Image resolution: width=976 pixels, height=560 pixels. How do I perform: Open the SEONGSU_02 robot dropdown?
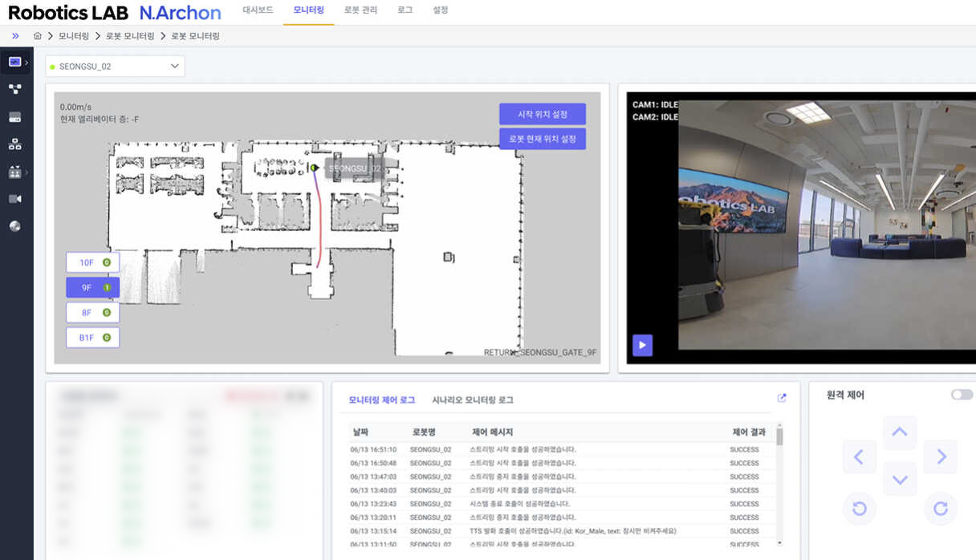point(116,67)
